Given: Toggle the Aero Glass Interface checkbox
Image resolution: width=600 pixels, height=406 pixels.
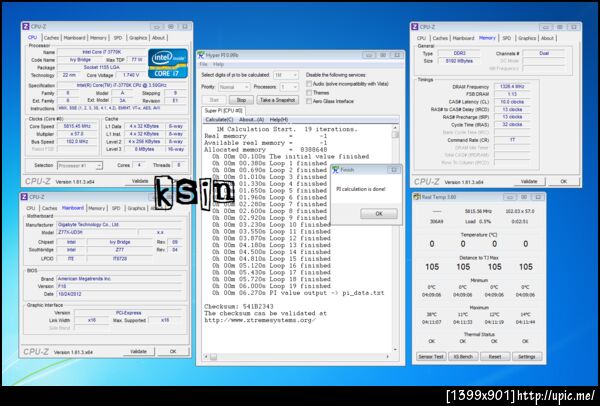Looking at the screenshot, I should [309, 101].
